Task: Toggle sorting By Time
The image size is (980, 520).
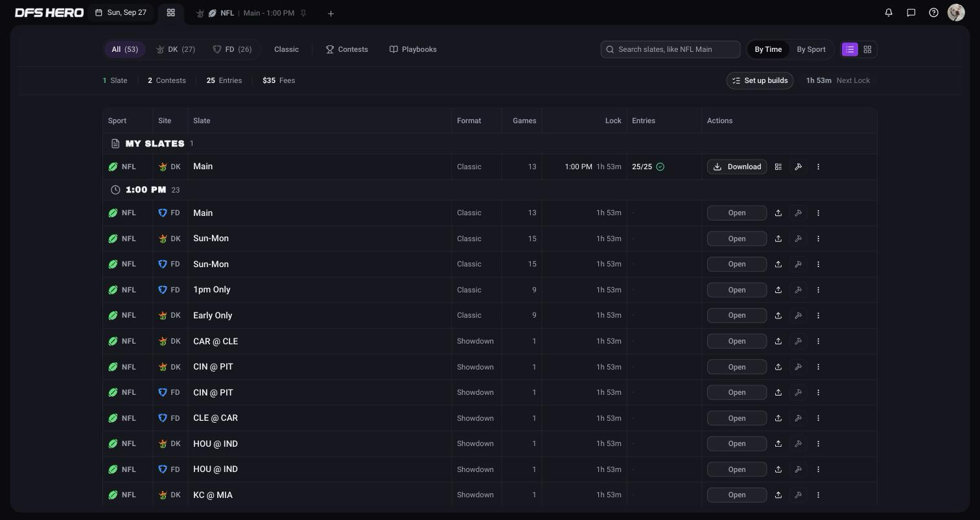Action: tap(768, 49)
